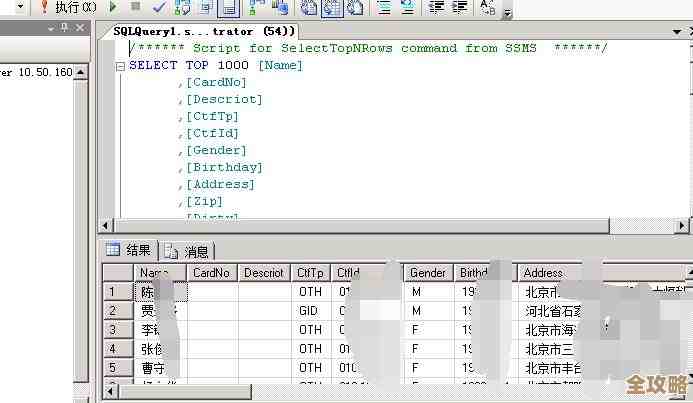Open the toolbar options overflow arrow
Image resolution: width=693 pixels, height=403 pixels.
tap(507, 12)
